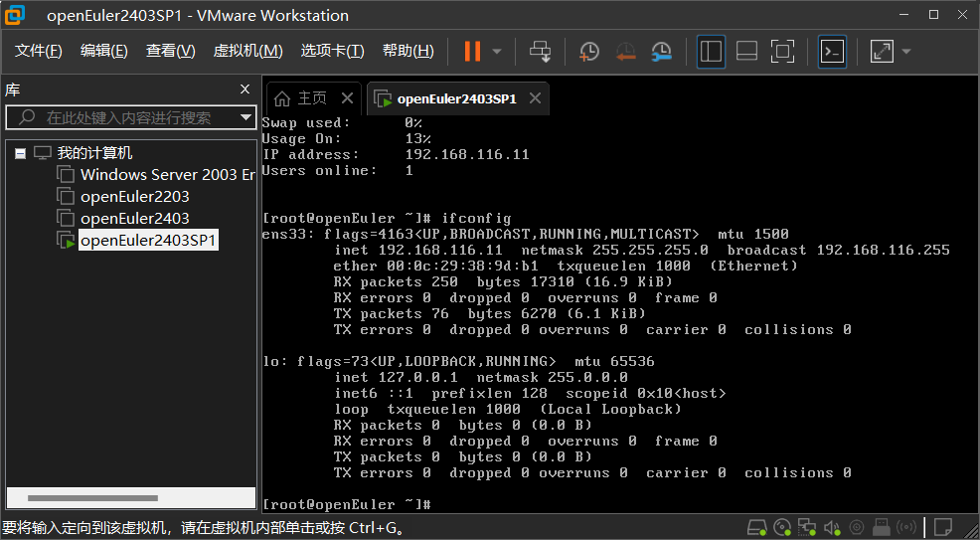Close the openEuler2403SP1 tab

(535, 98)
